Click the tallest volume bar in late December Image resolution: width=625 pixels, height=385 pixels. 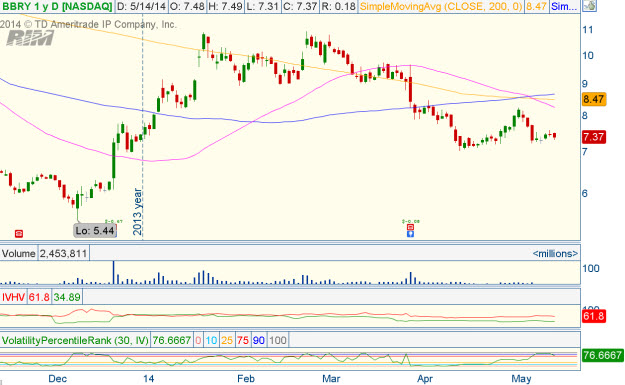click(114, 273)
